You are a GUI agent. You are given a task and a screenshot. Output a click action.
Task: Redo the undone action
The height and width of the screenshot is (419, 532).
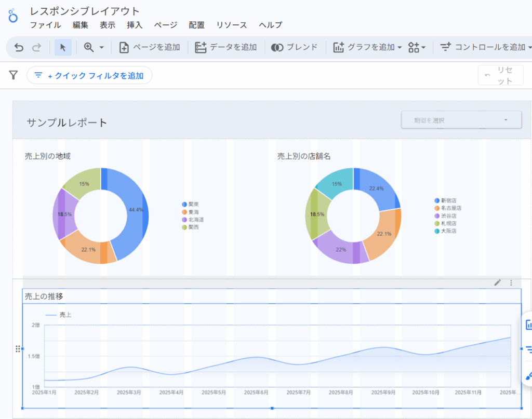tap(37, 47)
